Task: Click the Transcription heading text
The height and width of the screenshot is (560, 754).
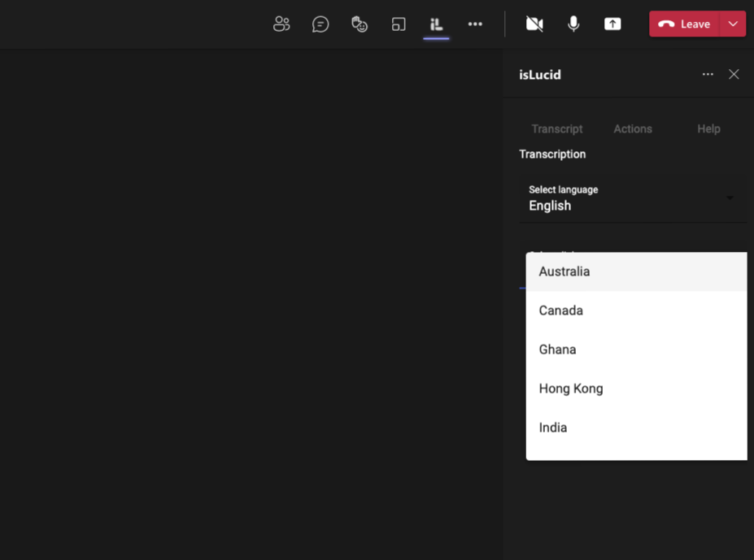Action: coord(552,154)
